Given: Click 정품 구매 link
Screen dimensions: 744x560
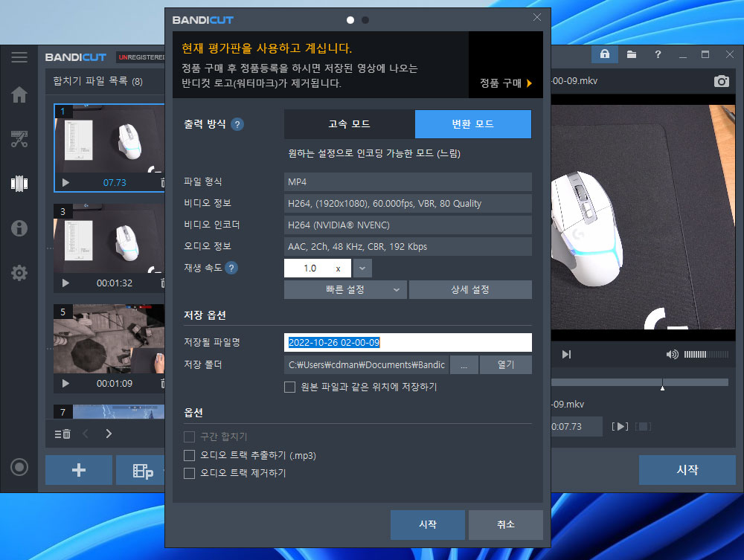Looking at the screenshot, I should (506, 83).
